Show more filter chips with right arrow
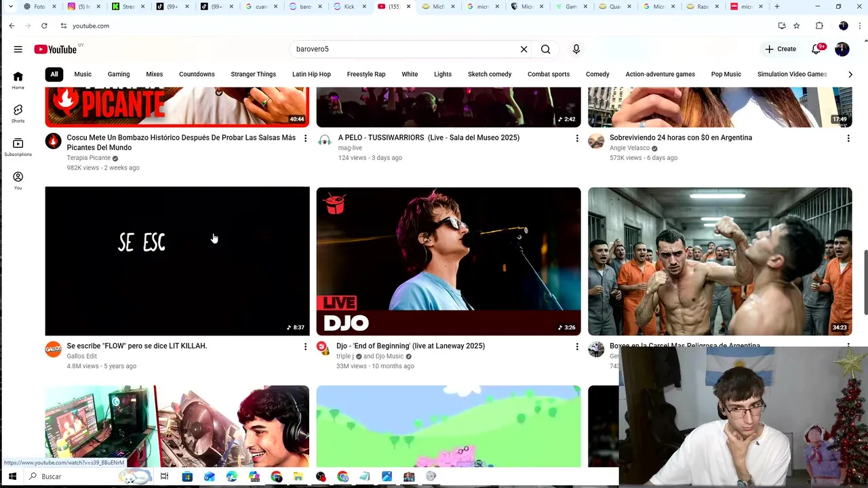868x488 pixels. point(850,75)
